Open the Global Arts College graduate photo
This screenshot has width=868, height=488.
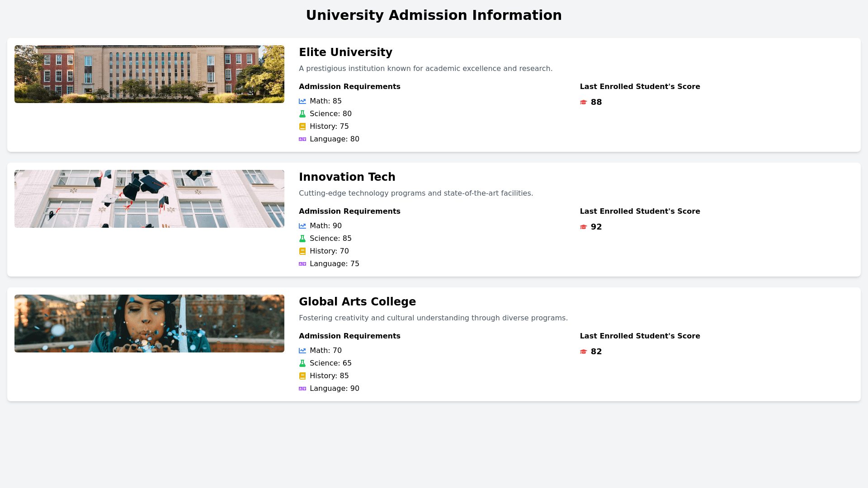tap(149, 324)
